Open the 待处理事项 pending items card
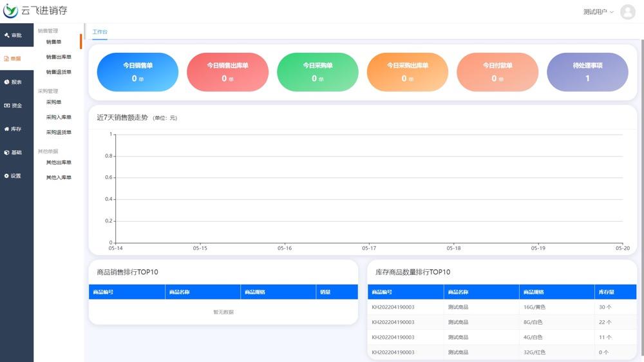 (587, 72)
